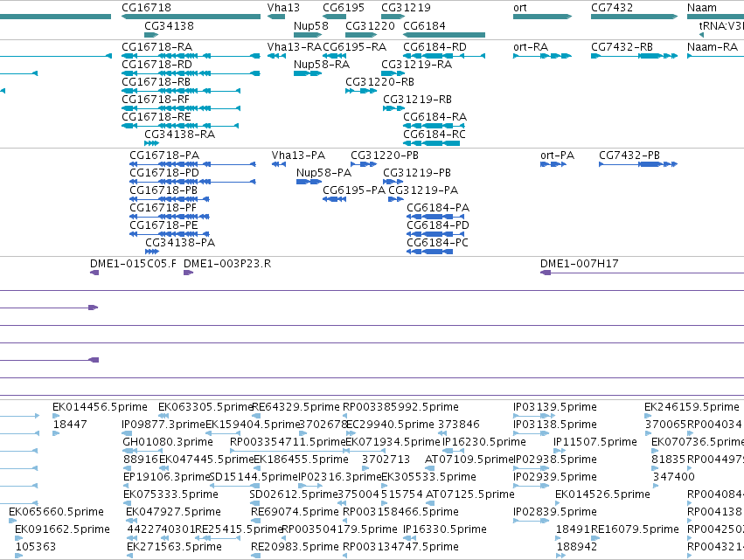Click the CG16718 gene label in top track
This screenshot has width=744, height=560.
(146, 8)
